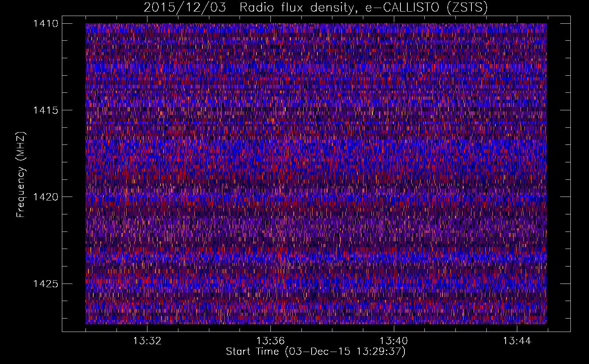Select the 1415 frequency axis label
The image size is (589, 364).
click(46, 110)
